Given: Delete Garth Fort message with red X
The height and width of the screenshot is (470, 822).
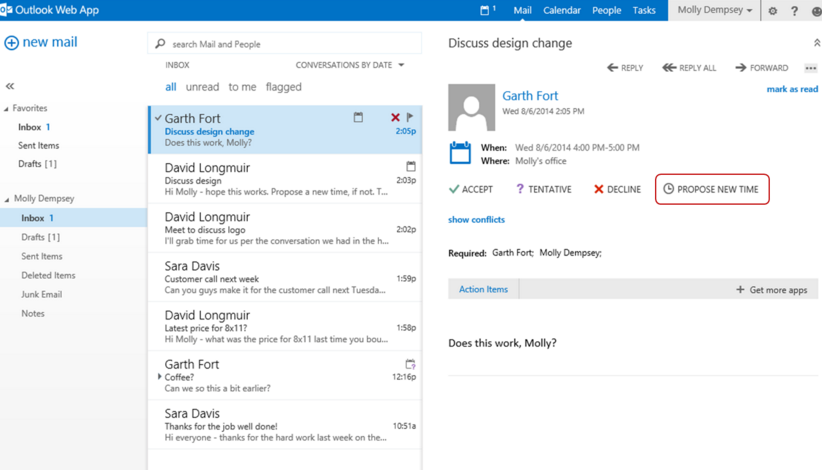Looking at the screenshot, I should point(395,117).
